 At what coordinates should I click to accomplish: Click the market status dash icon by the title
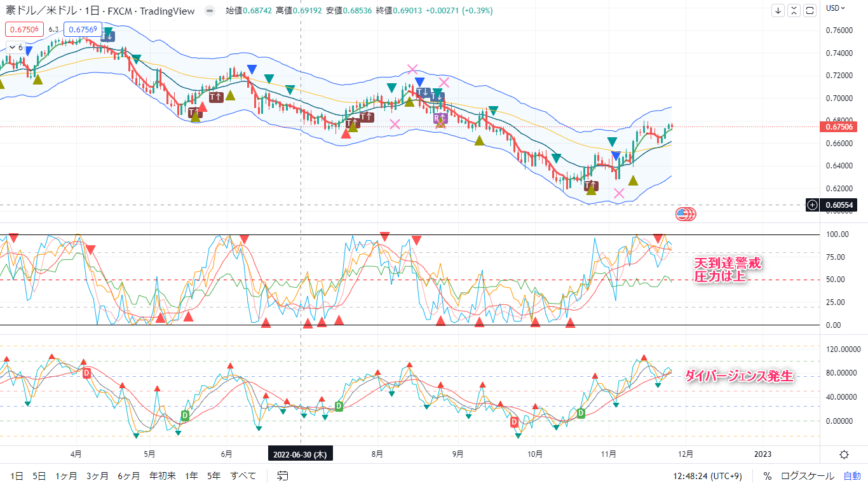click(x=210, y=11)
